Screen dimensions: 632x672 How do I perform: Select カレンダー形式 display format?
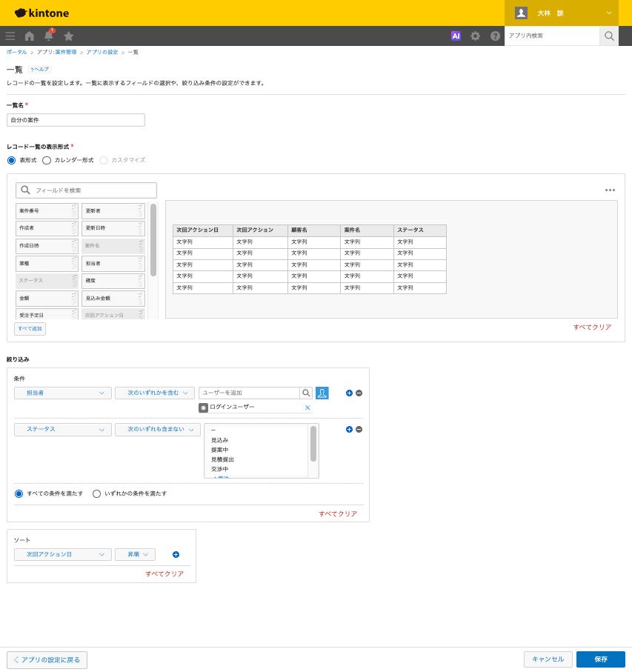tap(47, 160)
